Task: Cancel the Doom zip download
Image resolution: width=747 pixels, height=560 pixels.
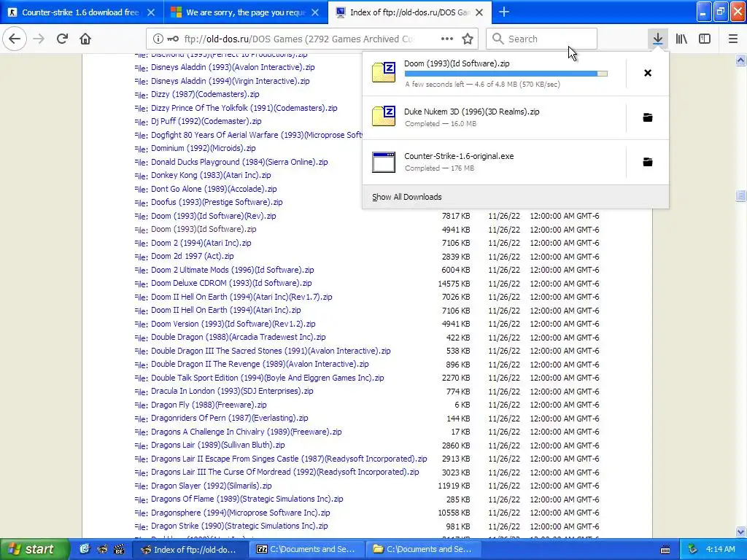Action: click(648, 73)
